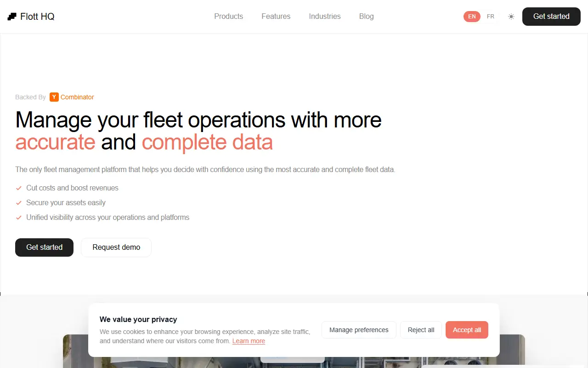Open the Industries menu
588x368 pixels.
[325, 17]
